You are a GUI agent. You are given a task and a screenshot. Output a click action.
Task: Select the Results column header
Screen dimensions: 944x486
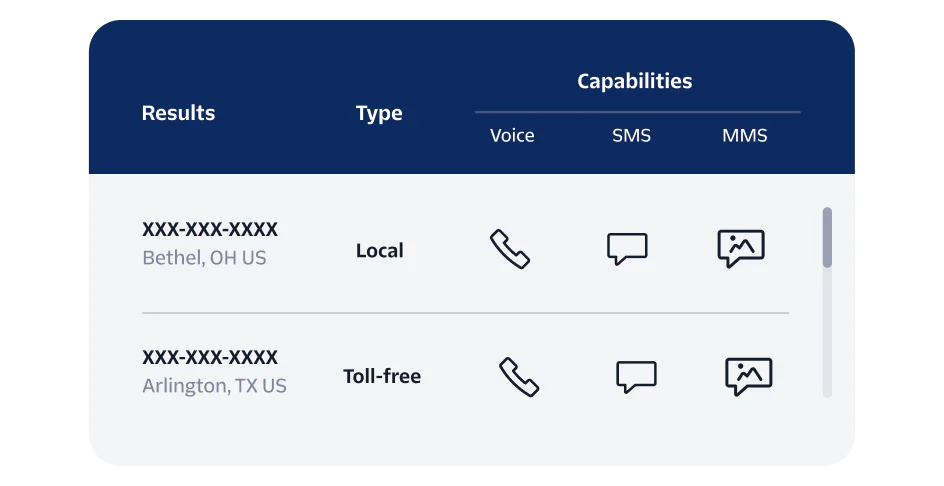[x=178, y=113]
